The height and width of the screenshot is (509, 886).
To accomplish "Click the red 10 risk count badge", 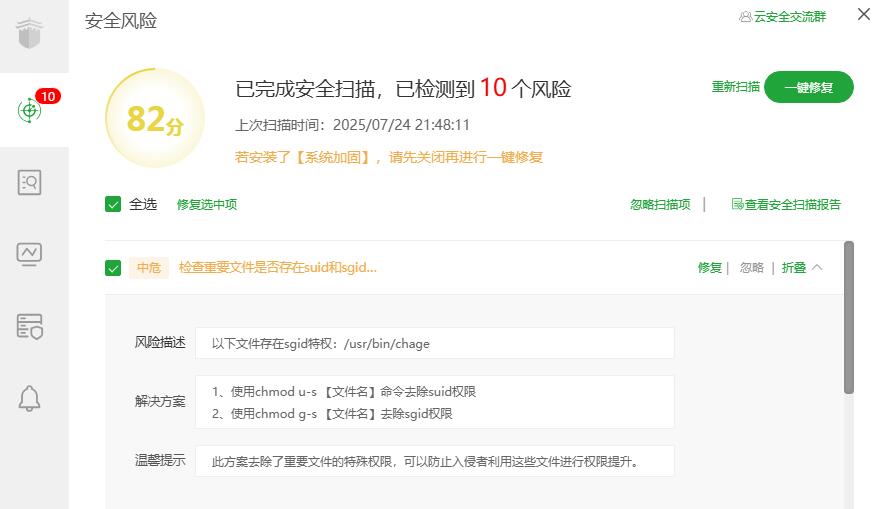I will click(x=48, y=97).
